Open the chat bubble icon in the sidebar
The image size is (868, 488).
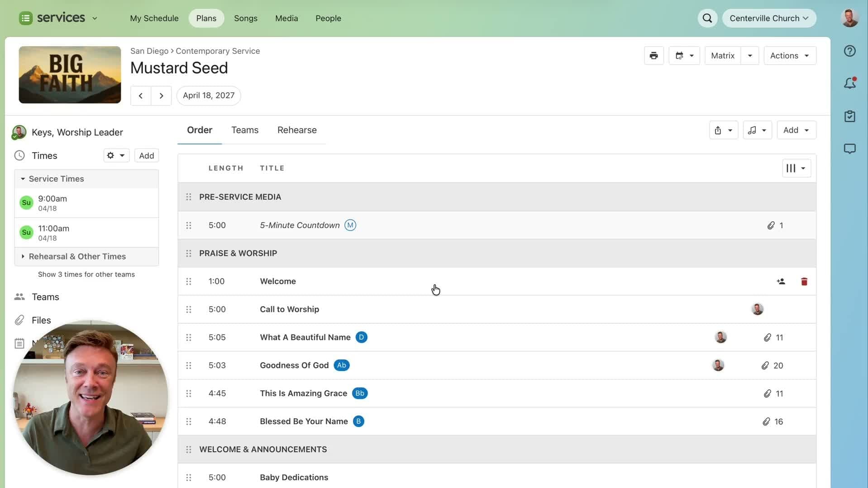849,149
